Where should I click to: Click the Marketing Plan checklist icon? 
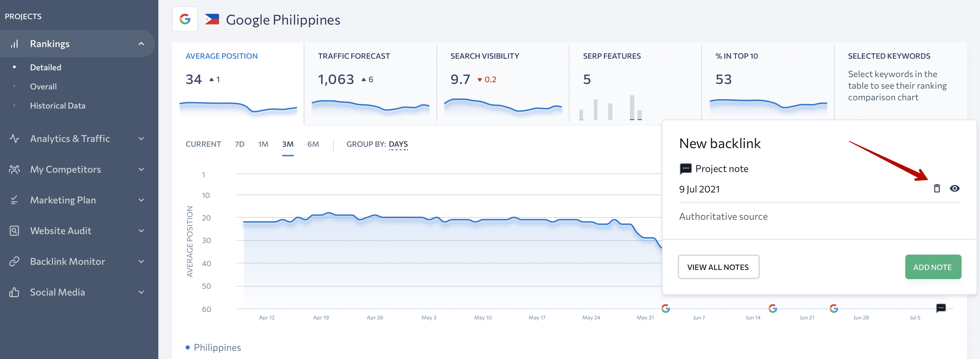[x=14, y=200]
